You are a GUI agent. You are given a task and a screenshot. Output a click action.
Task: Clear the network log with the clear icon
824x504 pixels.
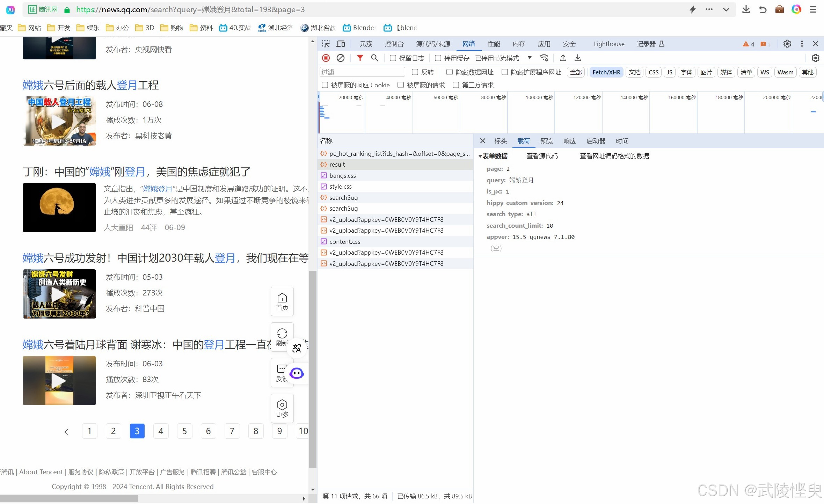point(341,58)
